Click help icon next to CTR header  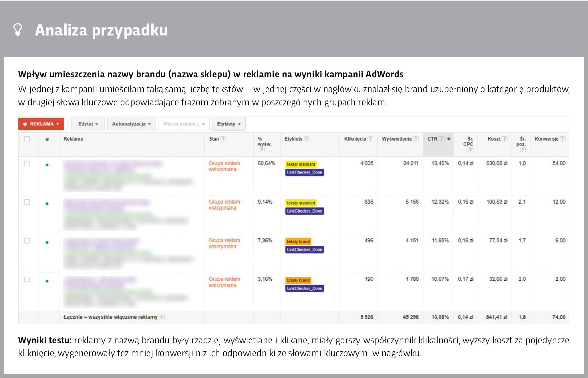[442, 139]
